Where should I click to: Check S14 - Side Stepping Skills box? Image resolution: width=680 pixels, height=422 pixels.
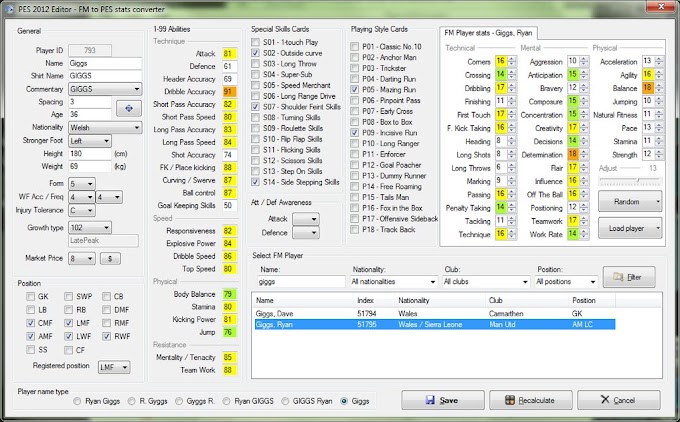point(255,182)
